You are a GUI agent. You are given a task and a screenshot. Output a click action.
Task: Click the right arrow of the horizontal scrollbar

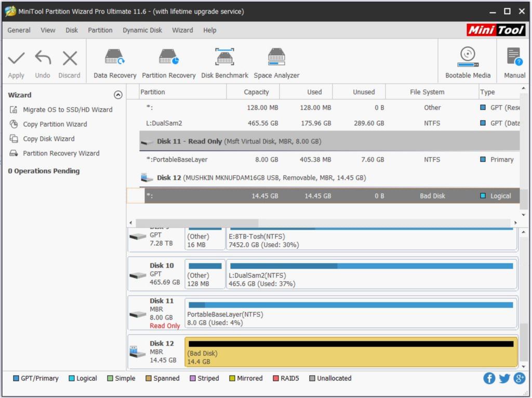coord(515,223)
